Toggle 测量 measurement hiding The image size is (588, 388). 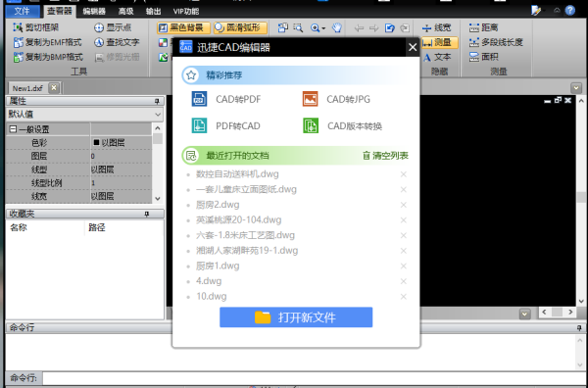coord(439,42)
